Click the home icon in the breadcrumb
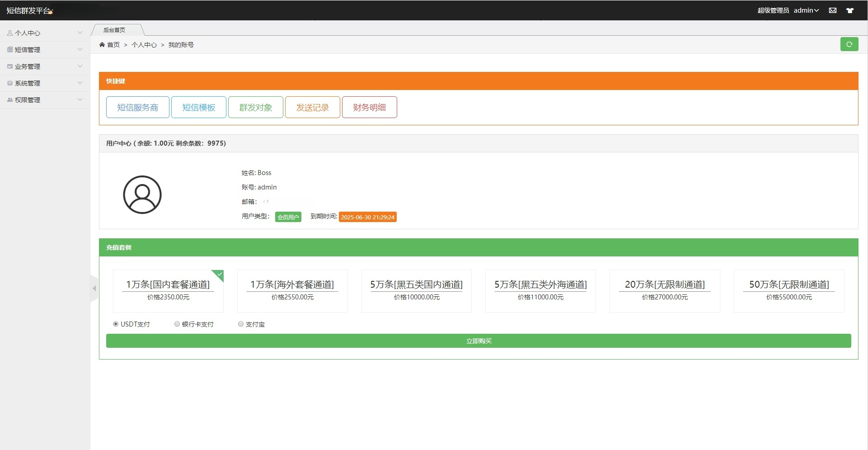 pyautogui.click(x=103, y=44)
